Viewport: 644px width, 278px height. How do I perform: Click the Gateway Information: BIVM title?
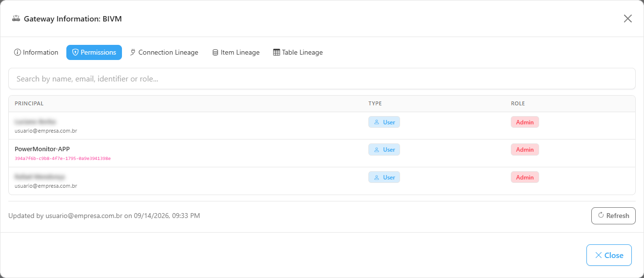pyautogui.click(x=73, y=19)
